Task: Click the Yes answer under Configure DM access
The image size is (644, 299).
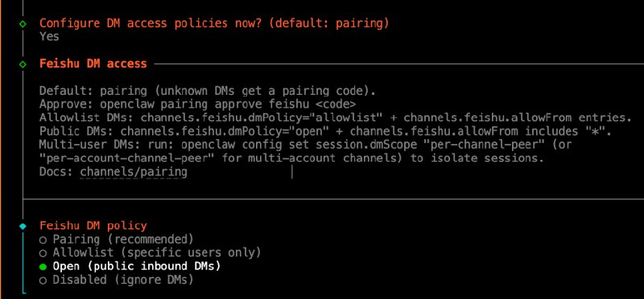Action: 49,36
